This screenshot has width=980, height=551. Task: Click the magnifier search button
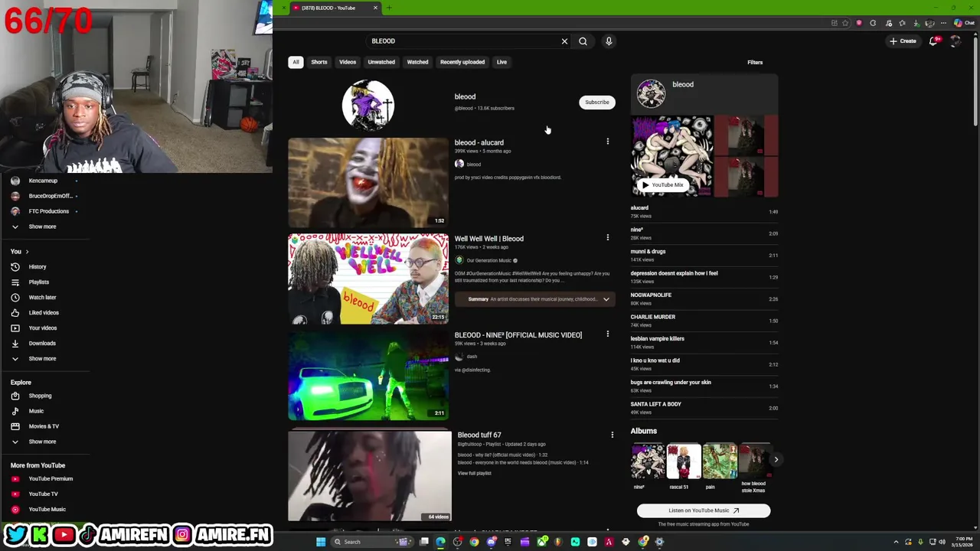[583, 41]
